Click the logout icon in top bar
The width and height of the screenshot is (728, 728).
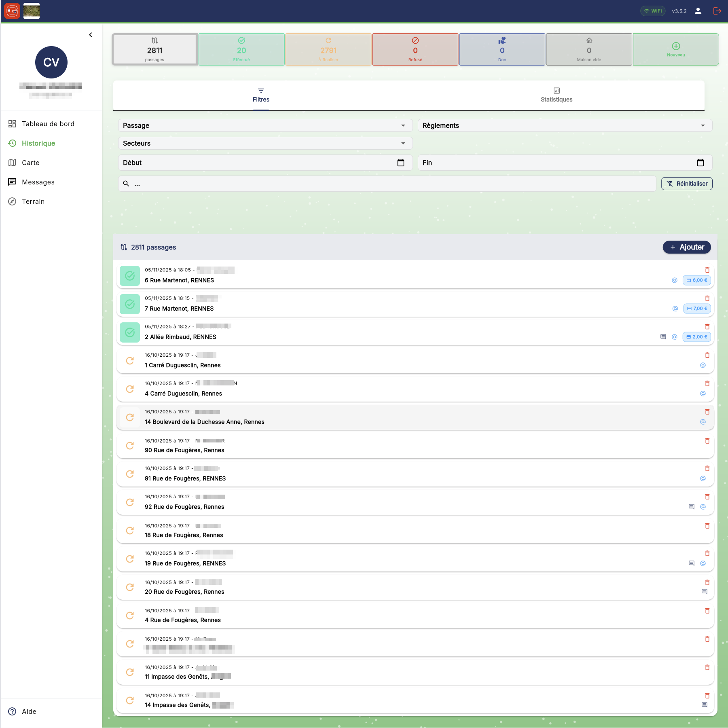point(717,11)
